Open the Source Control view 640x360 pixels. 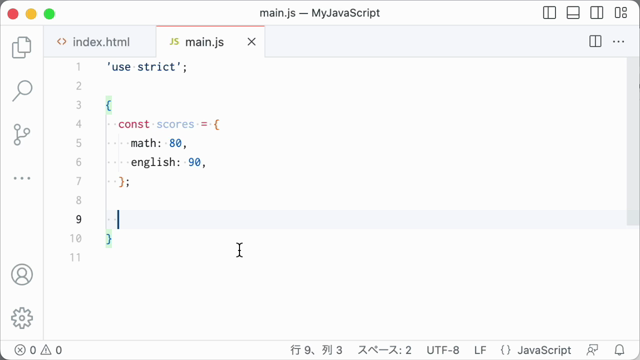pos(22,135)
